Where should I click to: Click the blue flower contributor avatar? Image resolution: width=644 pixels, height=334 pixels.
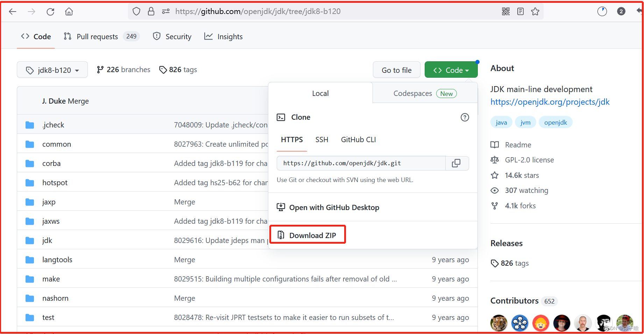pyautogui.click(x=520, y=323)
